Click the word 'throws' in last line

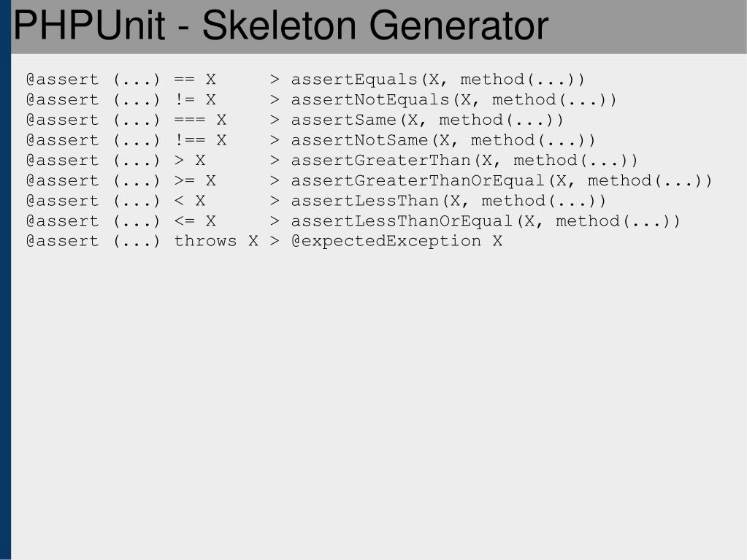(205, 241)
